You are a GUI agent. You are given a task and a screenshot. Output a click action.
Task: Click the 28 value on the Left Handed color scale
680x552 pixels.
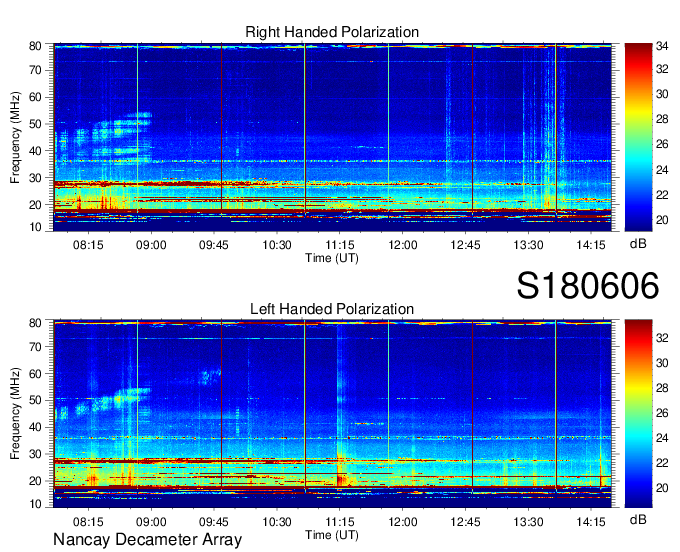click(662, 388)
